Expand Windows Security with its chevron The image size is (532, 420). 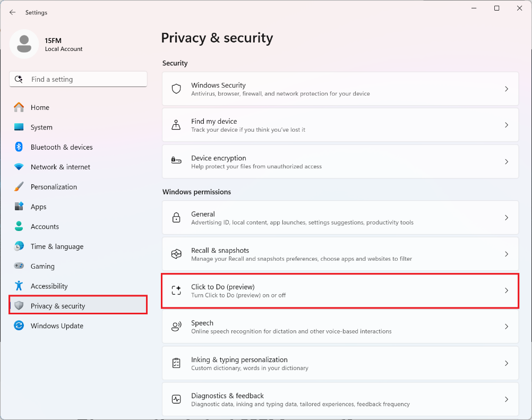point(507,89)
